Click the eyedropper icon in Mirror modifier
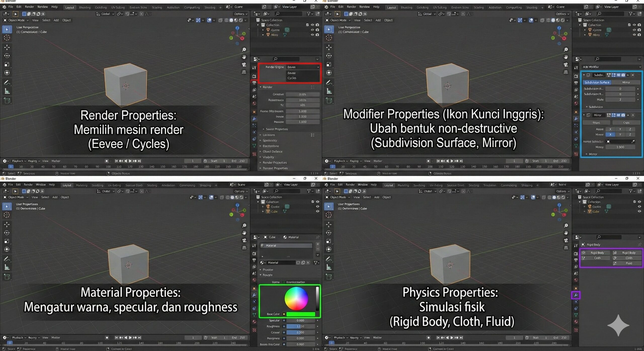The image size is (644, 351). tap(633, 142)
